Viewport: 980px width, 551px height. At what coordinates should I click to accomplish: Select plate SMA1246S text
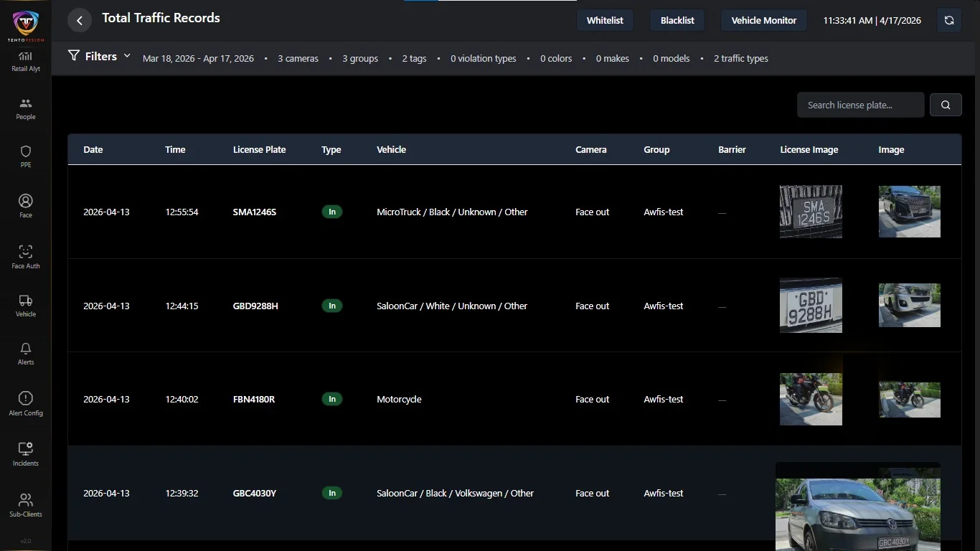point(255,212)
